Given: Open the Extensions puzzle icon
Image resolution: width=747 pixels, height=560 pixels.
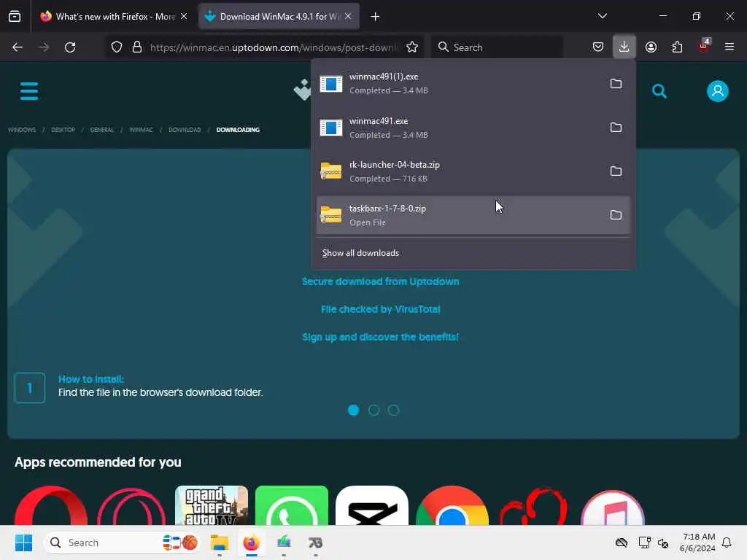Looking at the screenshot, I should tap(677, 47).
